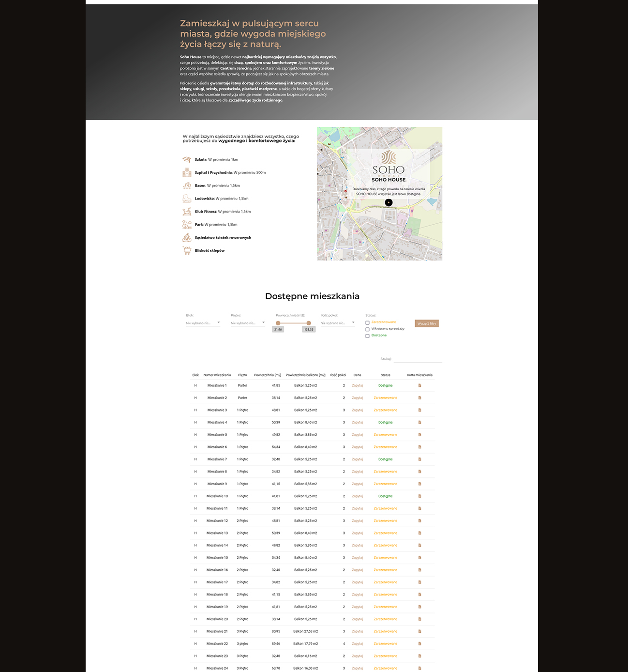
Task: Click the bicycle icon for cycling paths
Action: click(187, 237)
